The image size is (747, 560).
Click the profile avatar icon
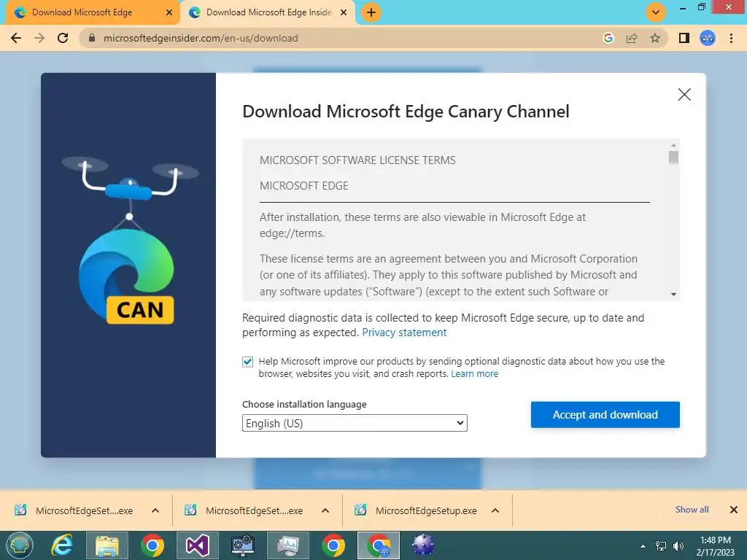708,38
